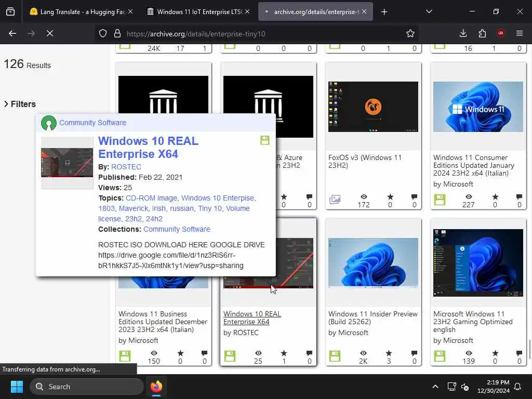Image resolution: width=532 pixels, height=399 pixels.
Task: Open the uBlock Origin extension icon
Action: [x=501, y=33]
